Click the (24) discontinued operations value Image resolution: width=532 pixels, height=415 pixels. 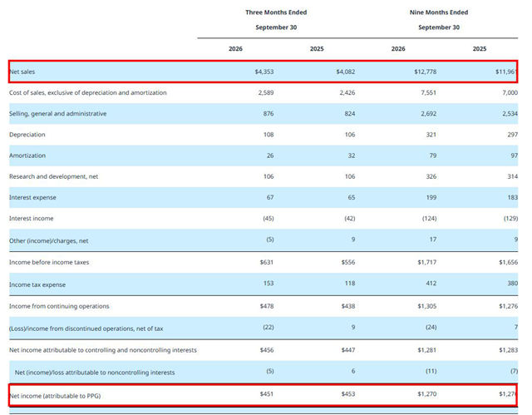click(431, 328)
